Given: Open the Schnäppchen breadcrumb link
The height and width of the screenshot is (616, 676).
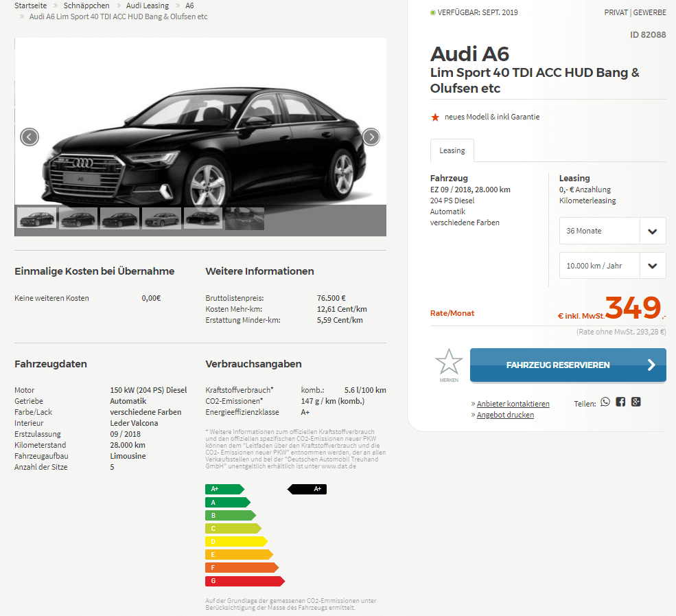Looking at the screenshot, I should [x=86, y=5].
